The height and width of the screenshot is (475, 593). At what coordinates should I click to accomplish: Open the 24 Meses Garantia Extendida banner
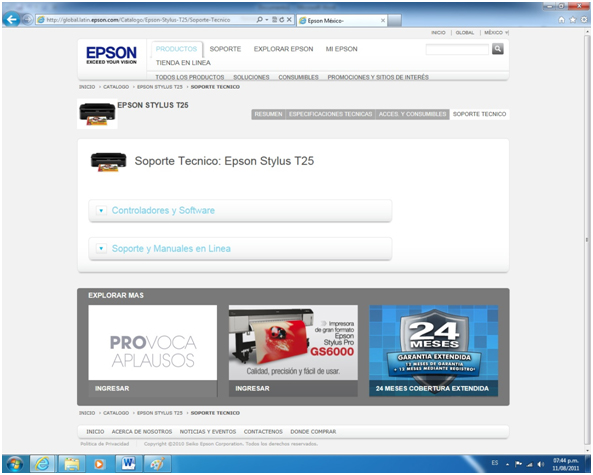[x=433, y=351]
